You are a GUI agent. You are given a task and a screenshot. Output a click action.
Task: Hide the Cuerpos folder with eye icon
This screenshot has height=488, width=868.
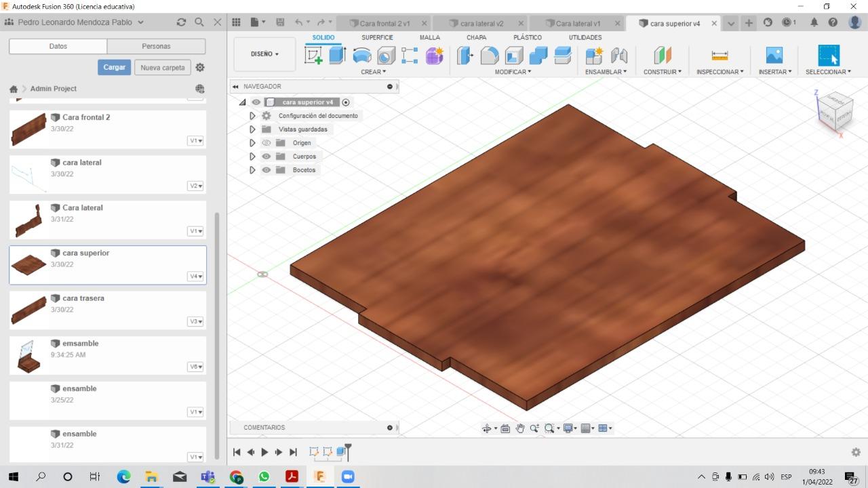click(x=267, y=157)
